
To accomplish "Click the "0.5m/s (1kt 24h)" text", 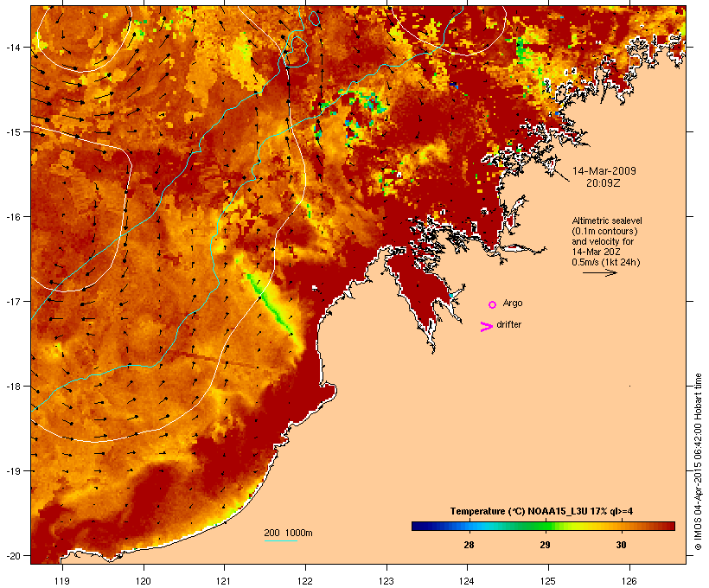I will (x=606, y=262).
